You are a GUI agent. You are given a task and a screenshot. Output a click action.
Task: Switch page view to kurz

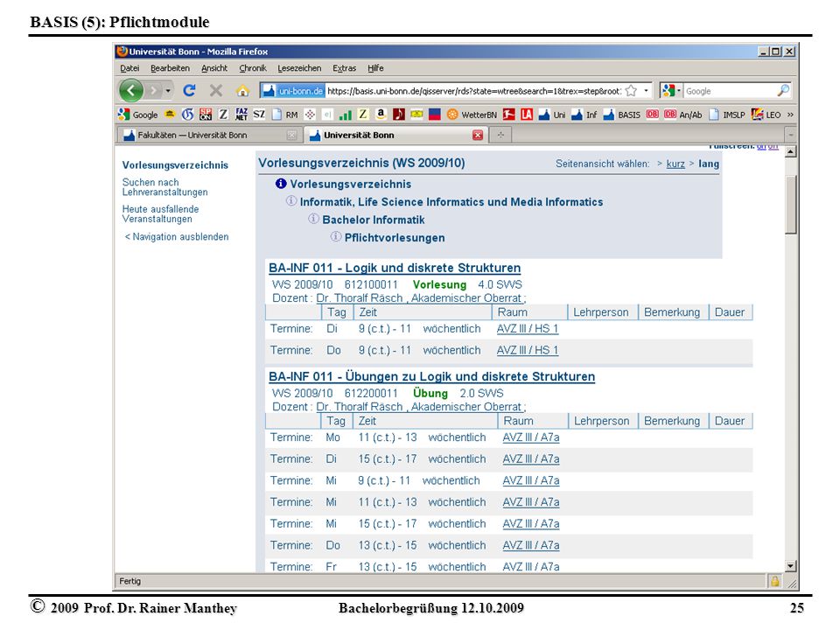pos(675,164)
